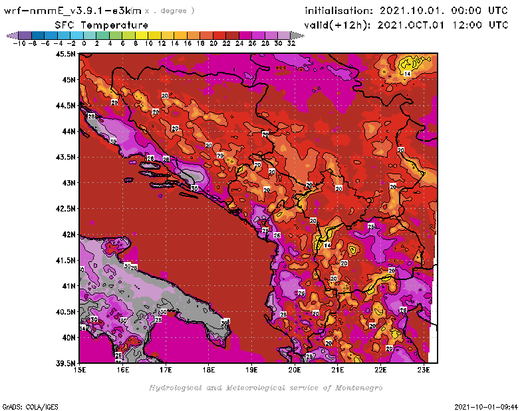Click the '19E' longitude label
Viewport: 532px width, 411px height.
pyautogui.click(x=252, y=370)
